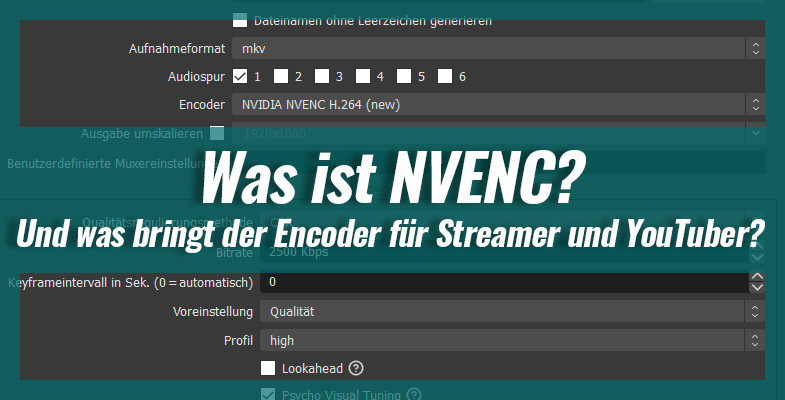The width and height of the screenshot is (785, 400).
Task: Click the Psycho Visual Tuning help icon
Action: [414, 394]
